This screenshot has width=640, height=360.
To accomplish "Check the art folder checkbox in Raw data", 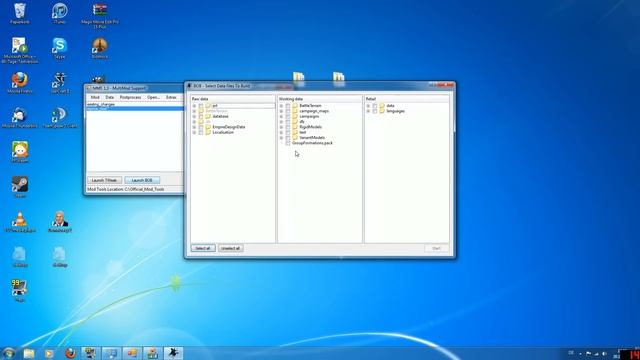I will pos(201,106).
